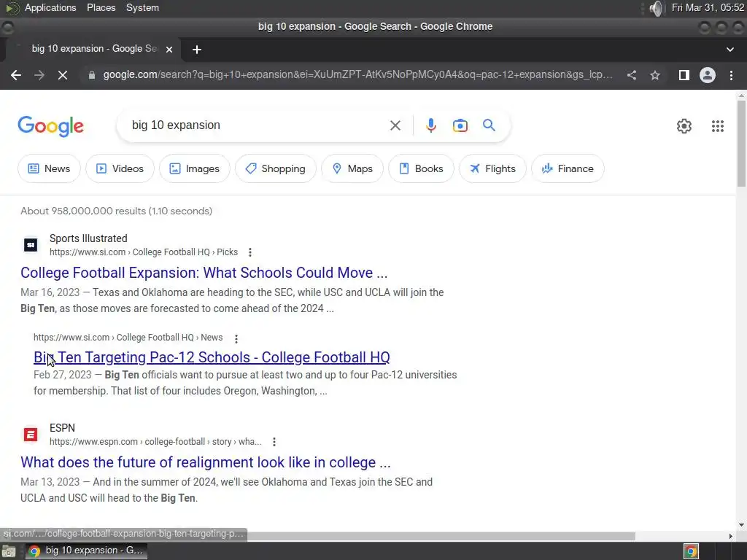
Task: Go to Google homepage via logo
Action: tap(50, 126)
